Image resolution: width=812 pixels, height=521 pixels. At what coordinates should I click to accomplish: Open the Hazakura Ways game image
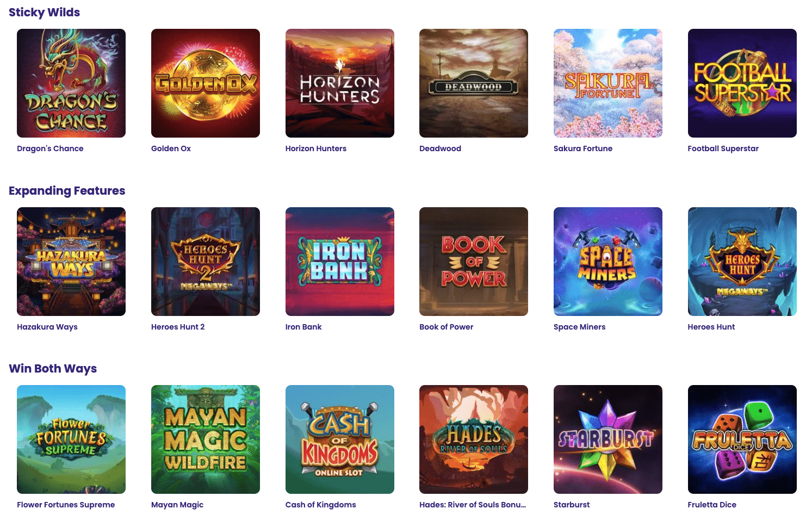tap(71, 262)
